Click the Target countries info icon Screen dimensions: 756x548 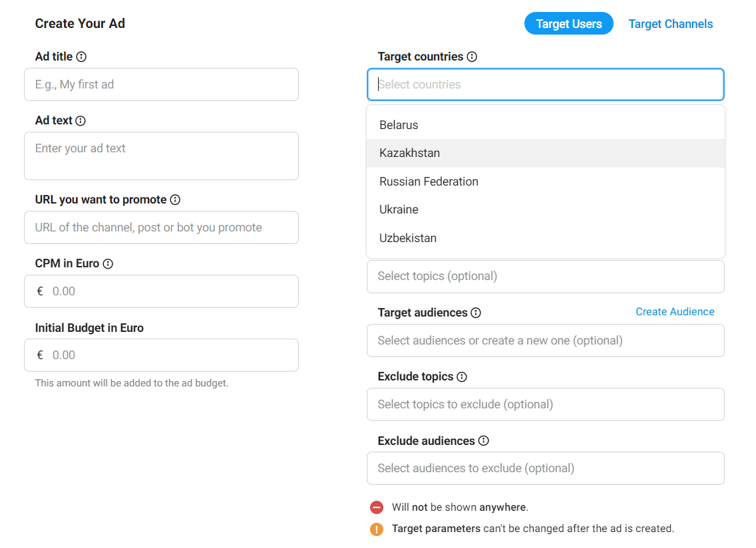point(472,57)
